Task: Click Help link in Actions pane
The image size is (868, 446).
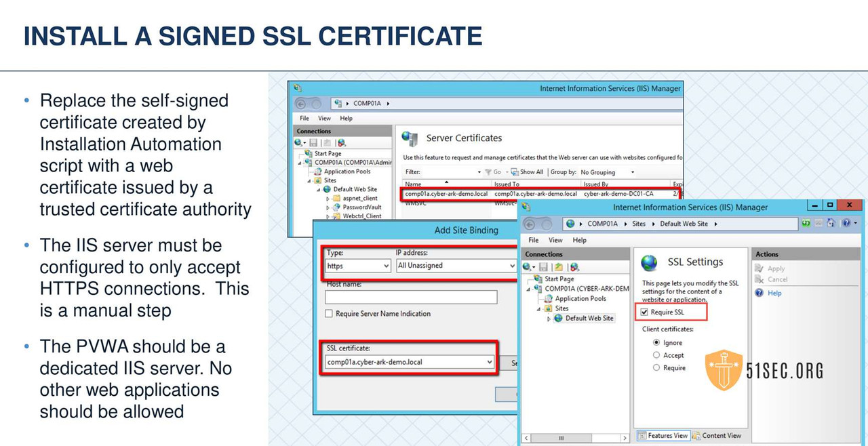Action: (774, 293)
